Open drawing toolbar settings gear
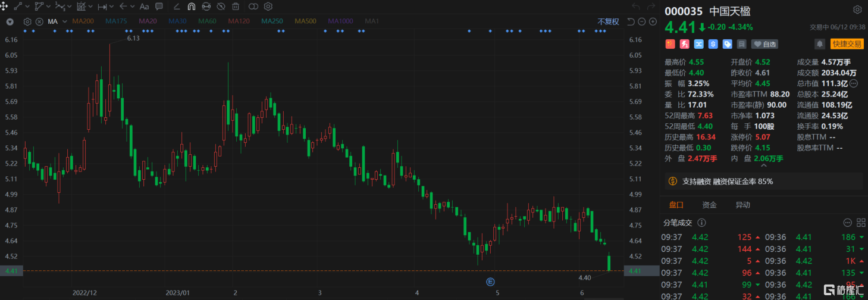Screen dimensions: 868x300 268,7
